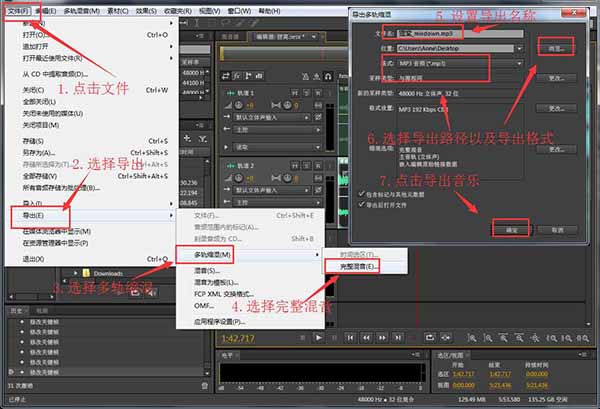Click 取消 in the export dialog
Image resolution: width=600 pixels, height=409 pixels.
pos(558,230)
